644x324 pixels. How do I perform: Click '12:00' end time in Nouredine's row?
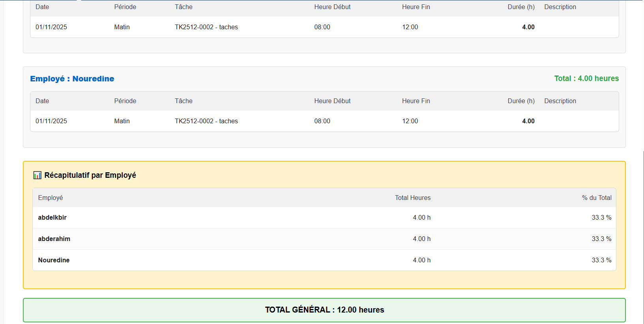410,121
